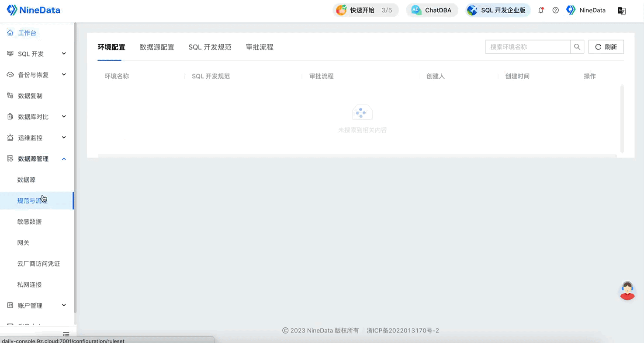
Task: Open the 快速开始 3/5 guide
Action: click(366, 10)
